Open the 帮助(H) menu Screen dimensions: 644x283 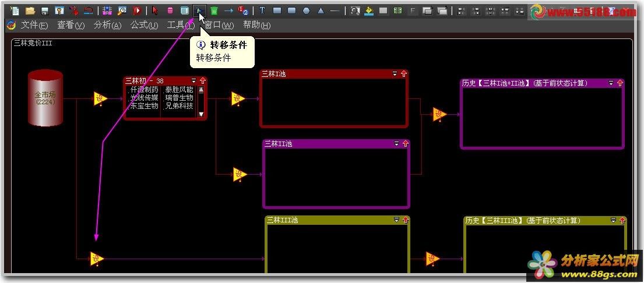(x=256, y=26)
